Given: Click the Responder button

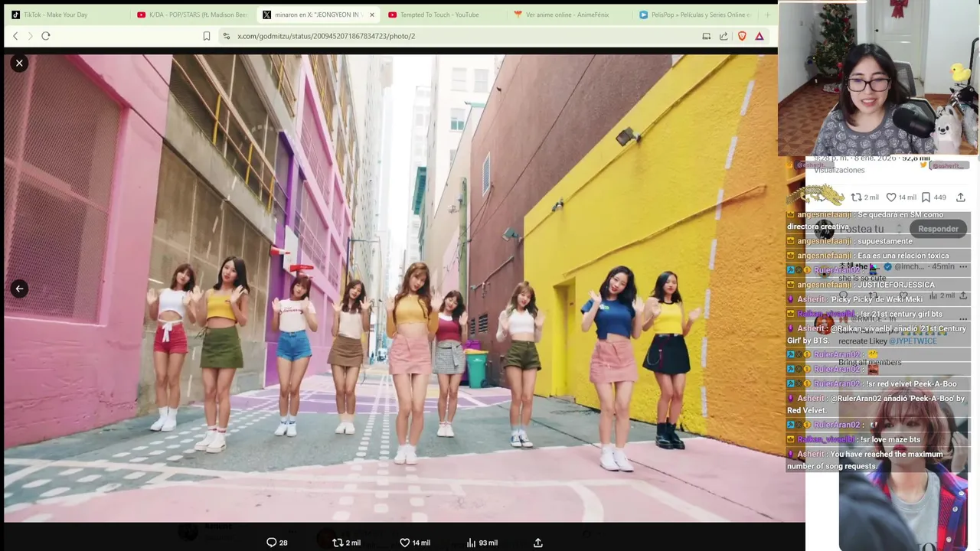Looking at the screenshot, I should click(x=938, y=229).
